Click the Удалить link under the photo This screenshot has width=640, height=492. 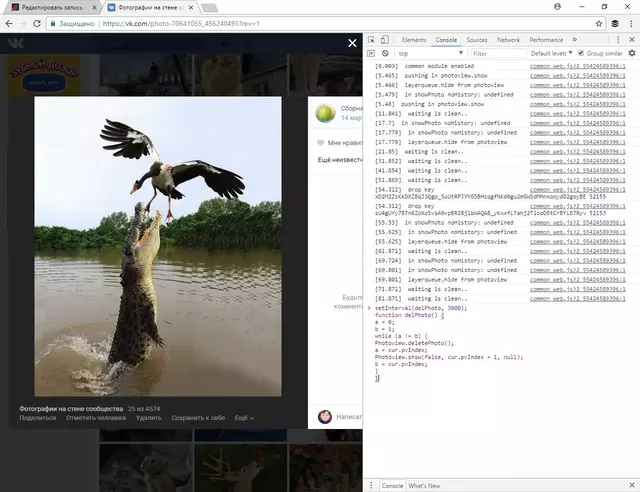[x=148, y=418]
